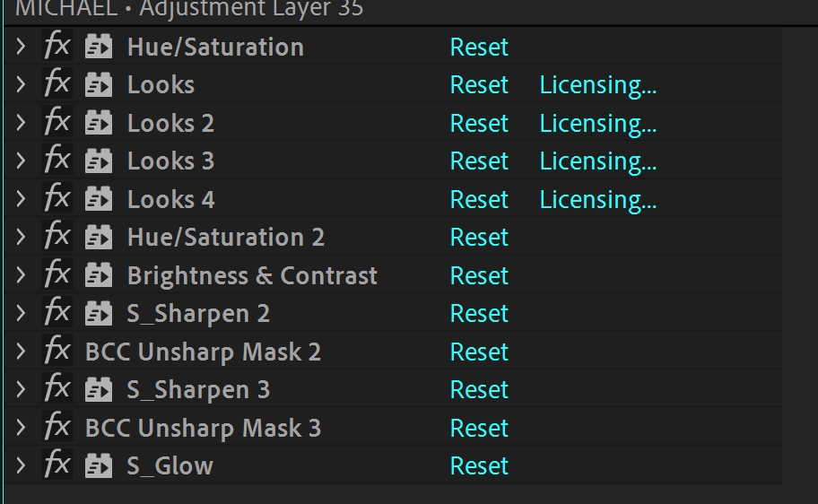818x504 pixels.
Task: Click the preset icon beside Looks 3
Action: 99,161
